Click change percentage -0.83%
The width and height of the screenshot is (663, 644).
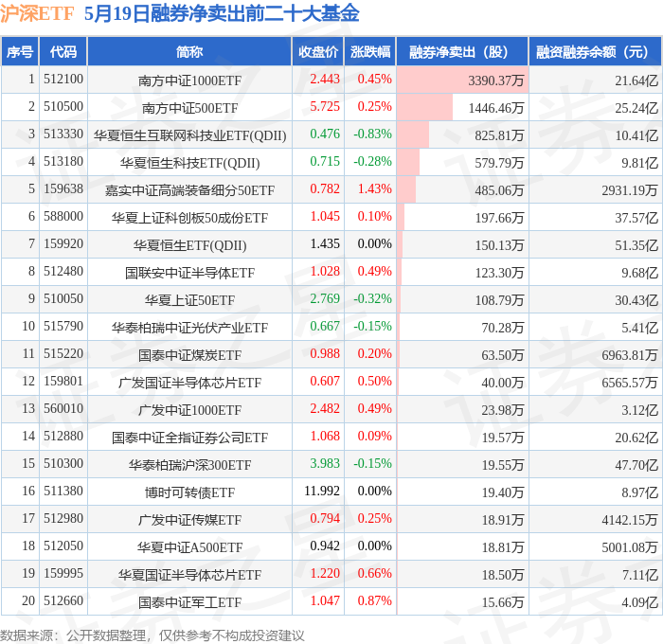pyautogui.click(x=372, y=134)
